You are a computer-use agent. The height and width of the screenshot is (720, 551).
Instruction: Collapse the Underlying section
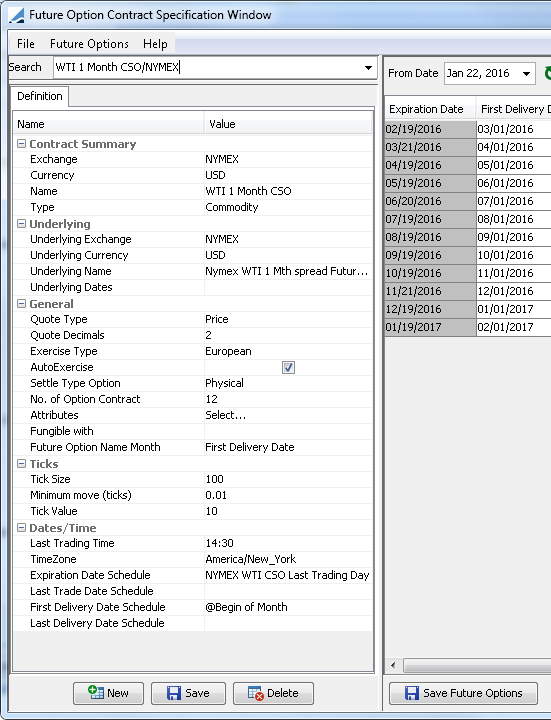tap(21, 224)
